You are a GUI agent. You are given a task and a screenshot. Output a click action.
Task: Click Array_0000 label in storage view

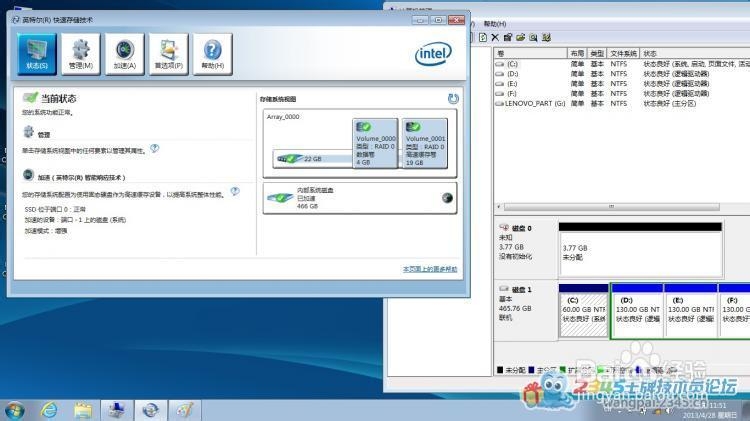click(283, 117)
